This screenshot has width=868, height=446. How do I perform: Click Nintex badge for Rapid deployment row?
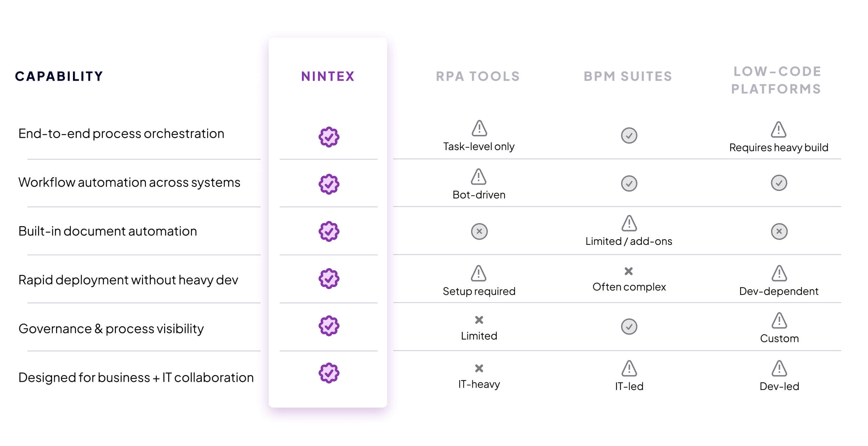(329, 278)
